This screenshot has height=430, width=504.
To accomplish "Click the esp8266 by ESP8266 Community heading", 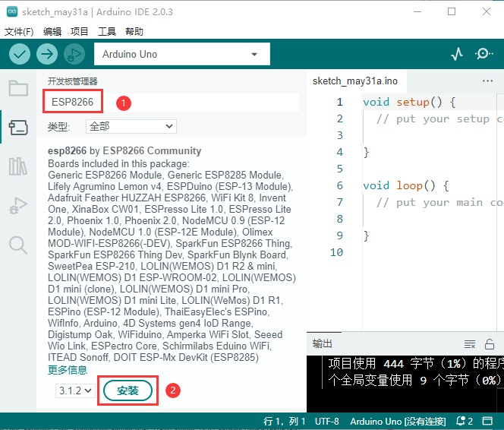I will 124,150.
